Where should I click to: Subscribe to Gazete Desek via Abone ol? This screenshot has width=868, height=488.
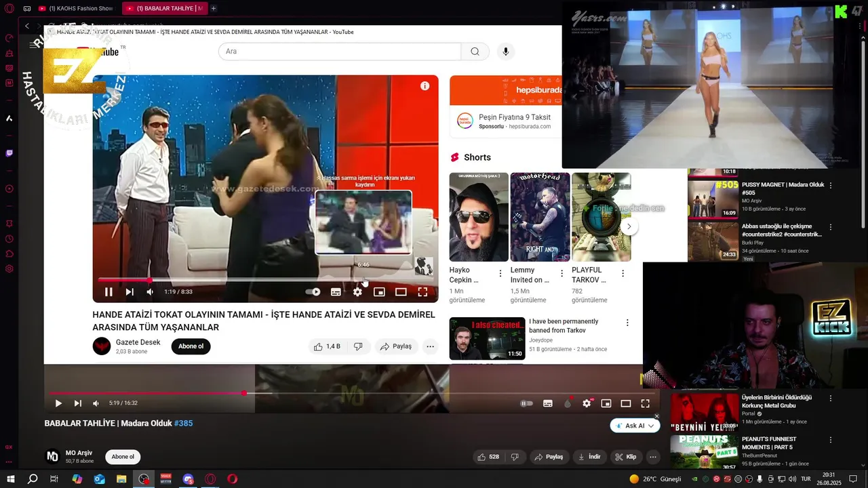[191, 346]
